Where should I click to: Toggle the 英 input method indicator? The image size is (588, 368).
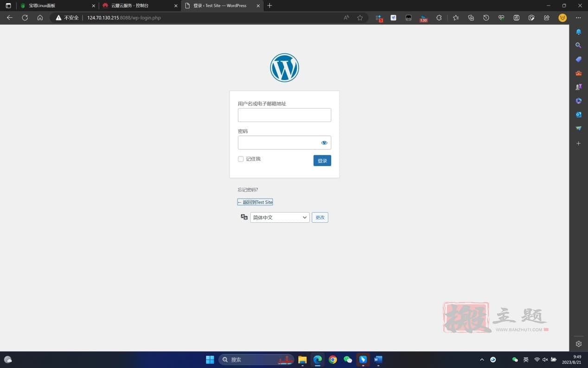coord(526,360)
